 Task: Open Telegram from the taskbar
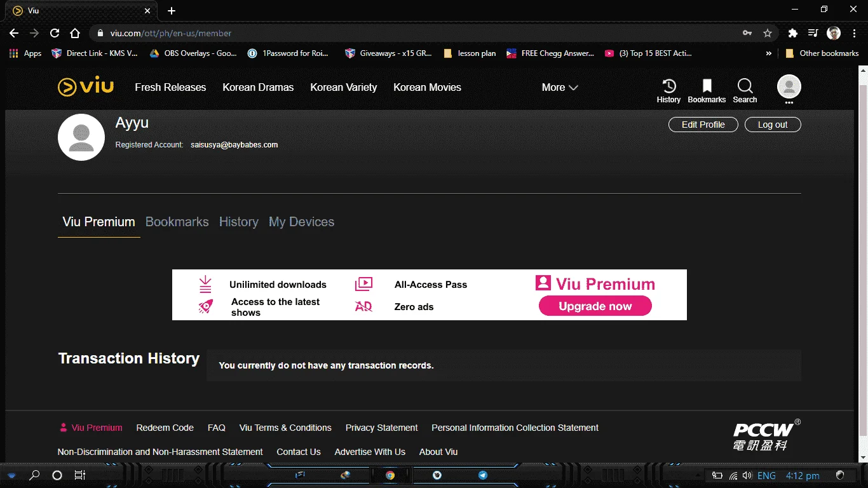pos(483,475)
